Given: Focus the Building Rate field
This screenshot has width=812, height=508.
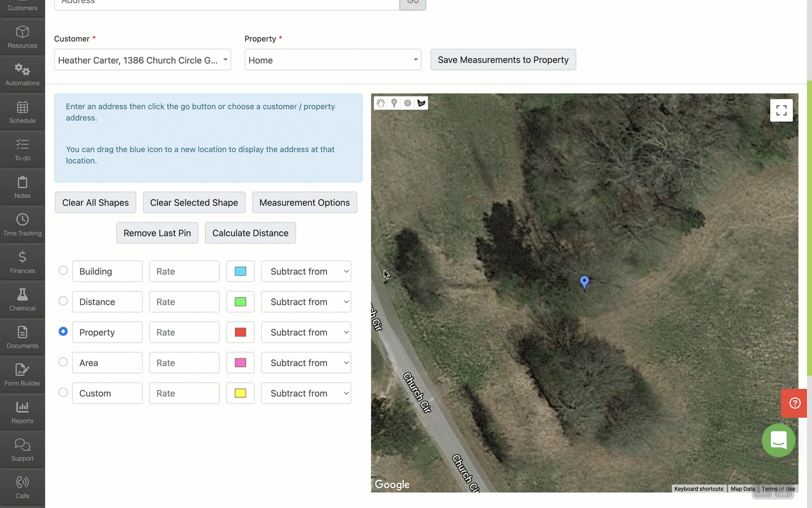Looking at the screenshot, I should (184, 271).
